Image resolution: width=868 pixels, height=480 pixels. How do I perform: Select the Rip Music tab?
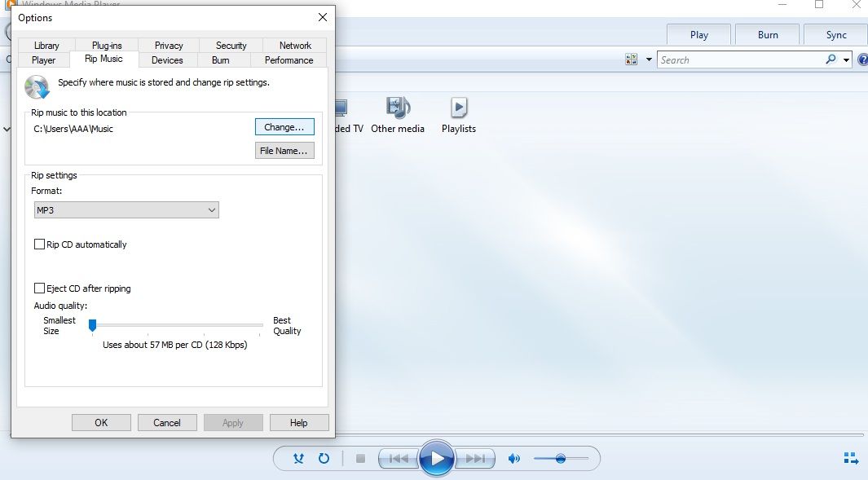(x=104, y=59)
